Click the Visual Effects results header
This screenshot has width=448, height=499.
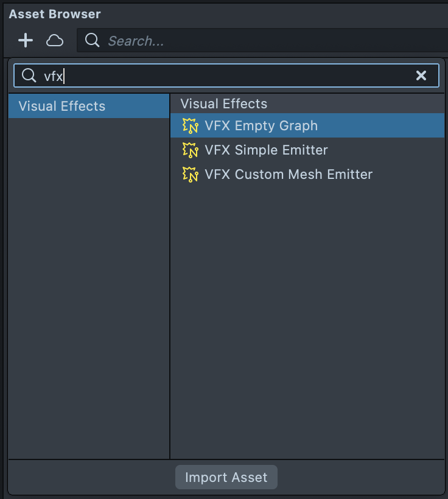pyautogui.click(x=224, y=104)
